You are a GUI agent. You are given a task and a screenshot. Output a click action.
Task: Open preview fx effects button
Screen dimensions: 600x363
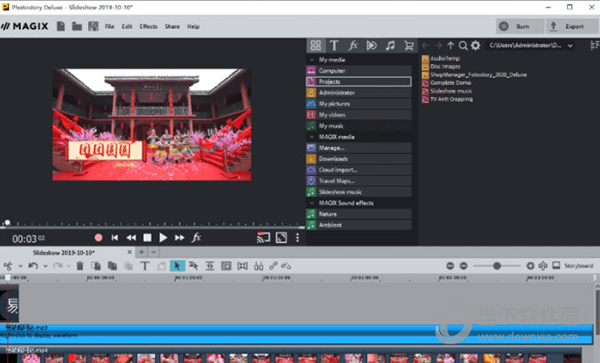pos(196,238)
